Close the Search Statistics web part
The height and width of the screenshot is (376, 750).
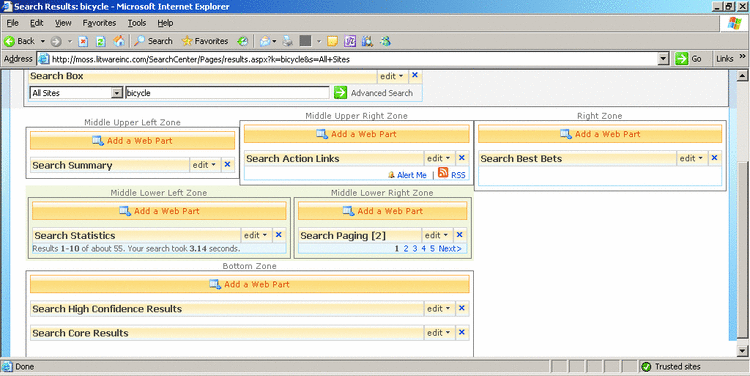[x=278, y=235]
